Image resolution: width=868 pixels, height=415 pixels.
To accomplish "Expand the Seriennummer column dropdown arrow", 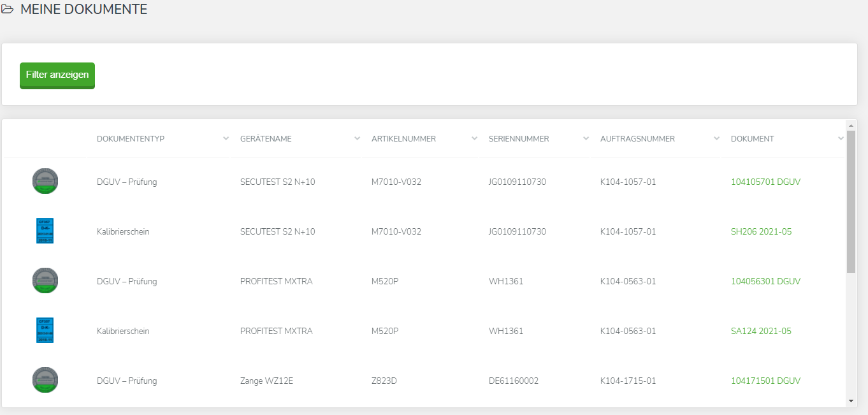I will click(x=586, y=138).
